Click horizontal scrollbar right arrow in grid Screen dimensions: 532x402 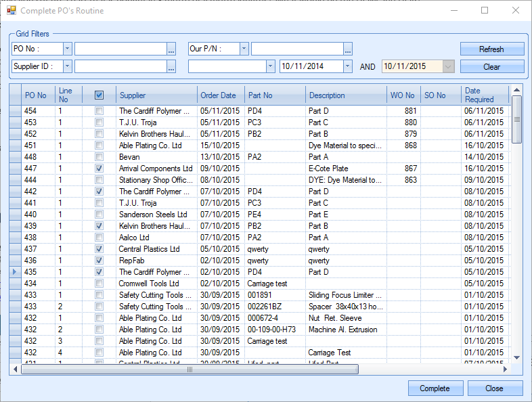504,370
